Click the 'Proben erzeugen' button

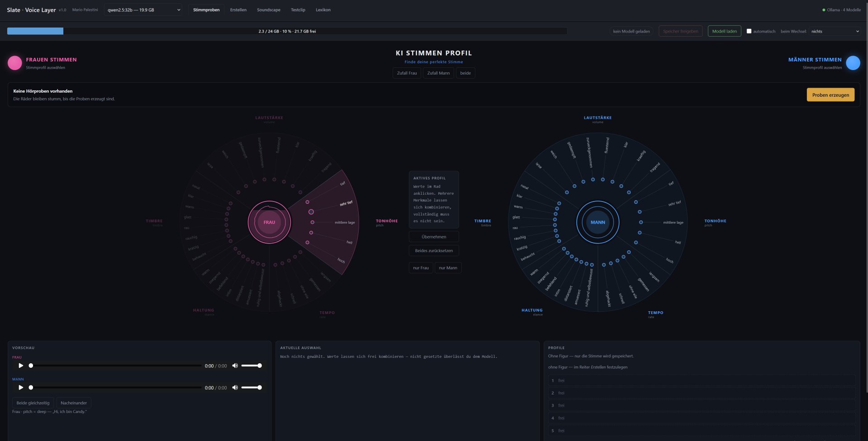click(x=830, y=95)
